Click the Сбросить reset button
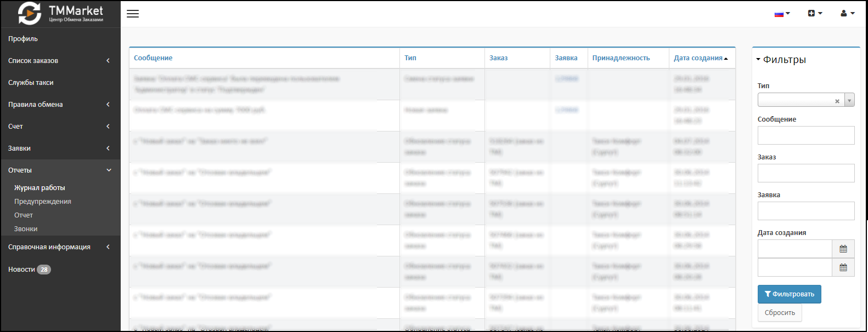The width and height of the screenshot is (868, 332). (x=780, y=313)
